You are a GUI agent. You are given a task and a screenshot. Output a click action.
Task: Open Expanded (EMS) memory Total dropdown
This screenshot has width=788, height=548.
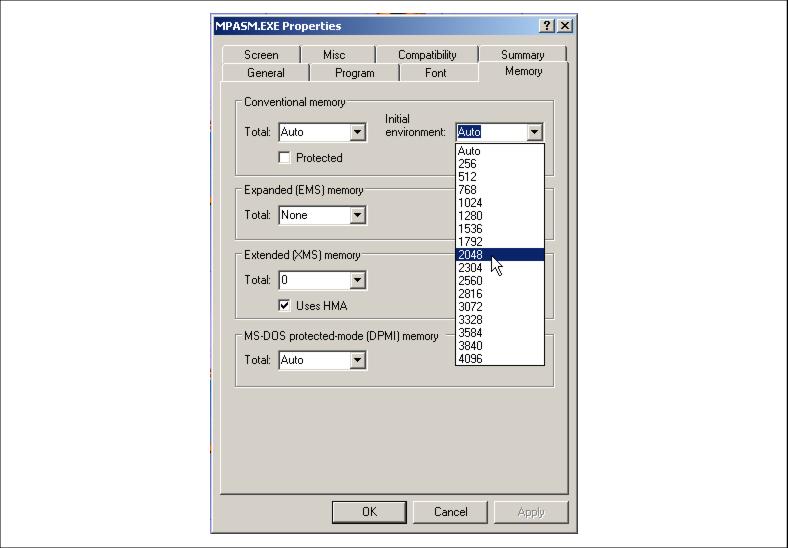[x=357, y=215]
